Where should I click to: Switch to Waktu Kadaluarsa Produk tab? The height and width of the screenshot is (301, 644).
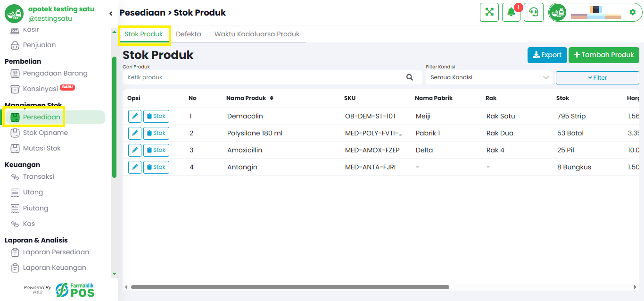tap(257, 34)
